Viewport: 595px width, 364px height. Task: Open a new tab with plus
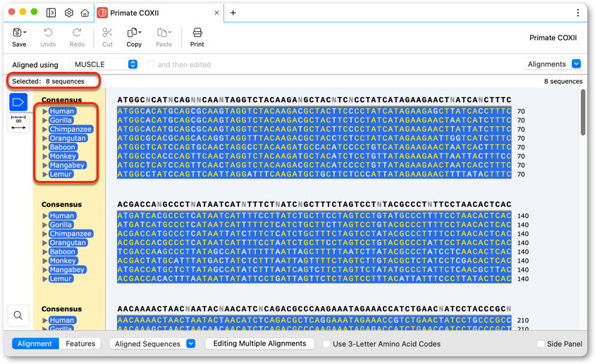tap(233, 13)
